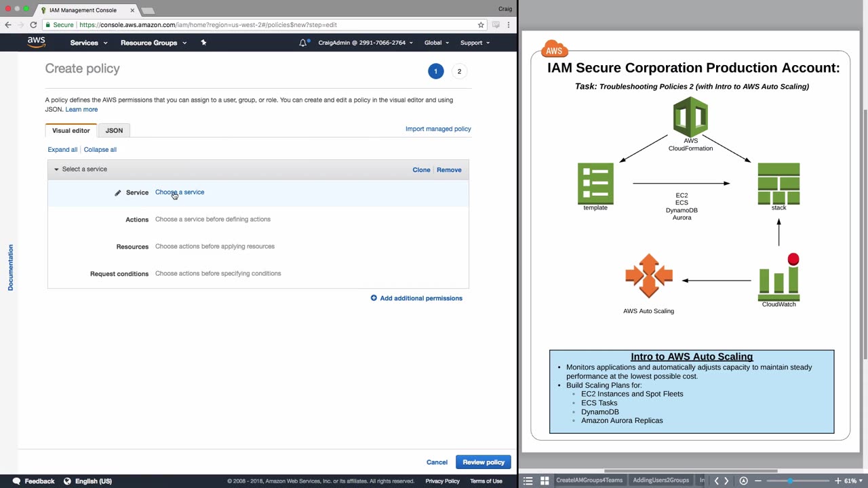
Task: Select the CloudFormation icon in the diagram
Action: tap(690, 117)
